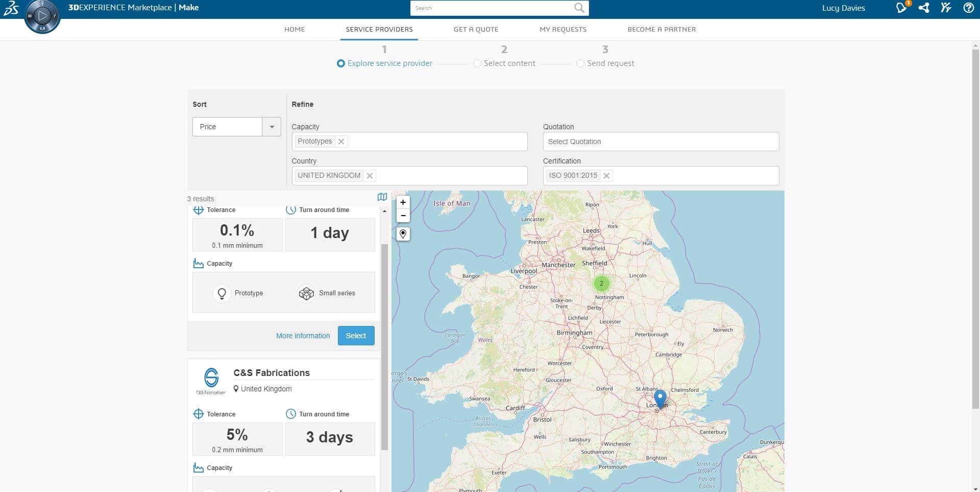Remove the ISO 9001:2015 certification filter
Image resolution: width=980 pixels, height=492 pixels.
tap(606, 176)
